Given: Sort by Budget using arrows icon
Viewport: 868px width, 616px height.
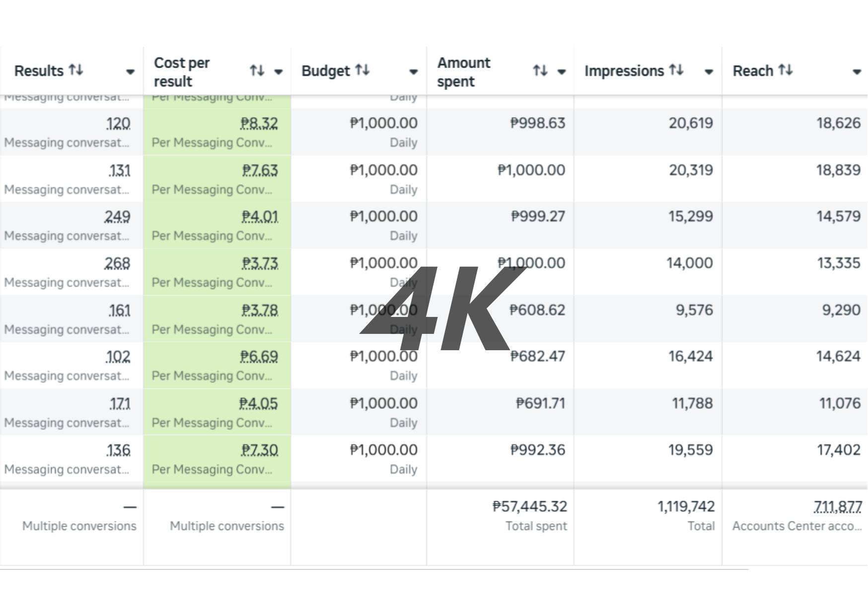Looking at the screenshot, I should pos(362,70).
